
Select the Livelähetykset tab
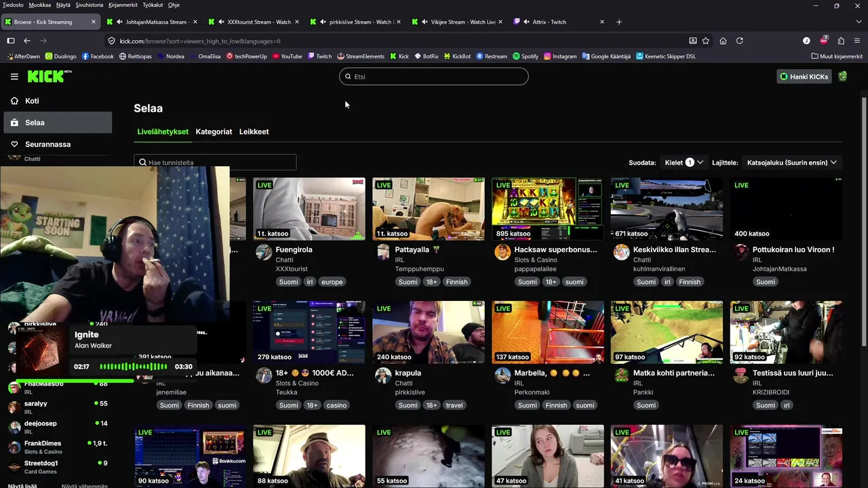163,131
